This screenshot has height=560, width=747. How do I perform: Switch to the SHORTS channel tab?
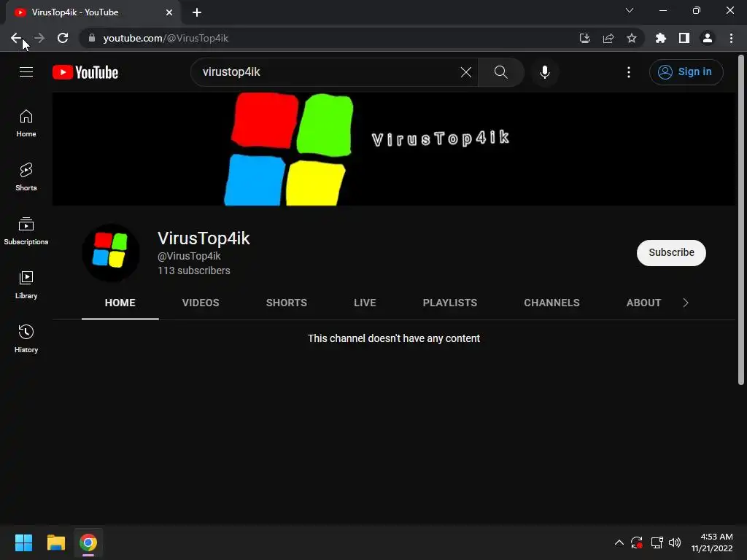(x=286, y=303)
